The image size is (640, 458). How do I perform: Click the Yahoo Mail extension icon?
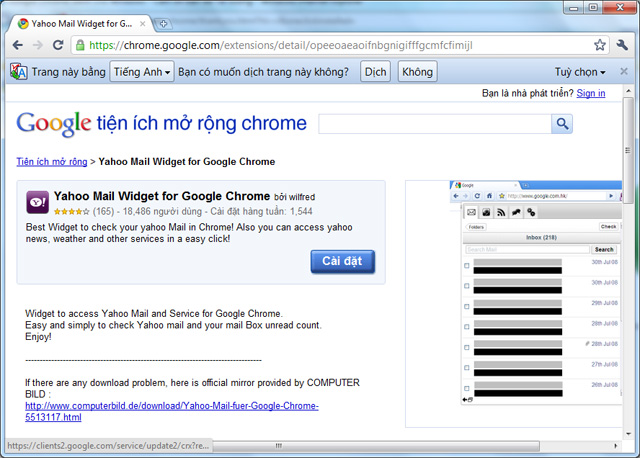pos(37,203)
